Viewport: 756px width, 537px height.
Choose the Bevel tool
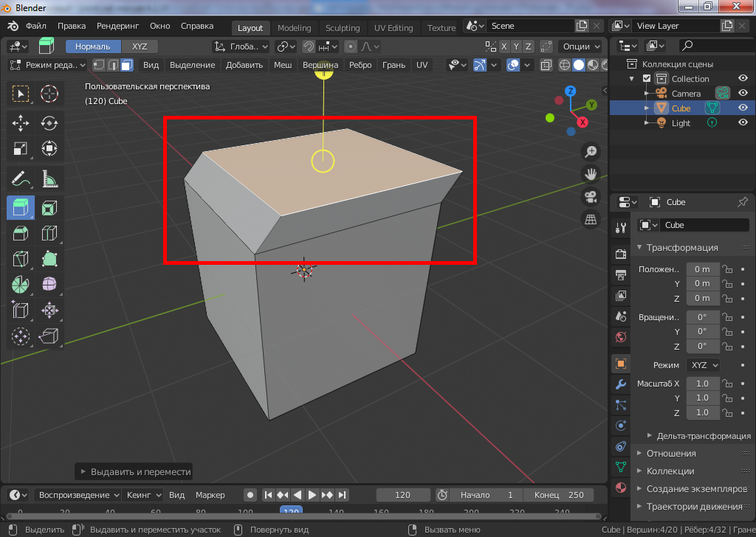click(x=21, y=235)
